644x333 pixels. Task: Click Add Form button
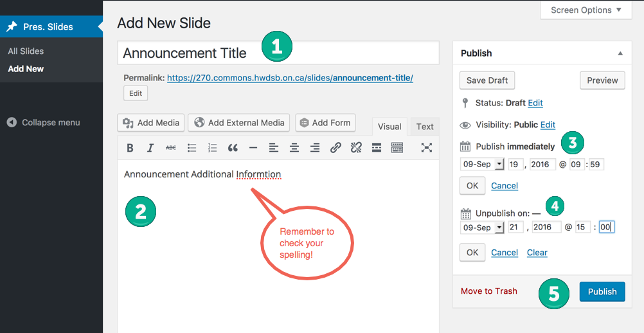click(325, 123)
